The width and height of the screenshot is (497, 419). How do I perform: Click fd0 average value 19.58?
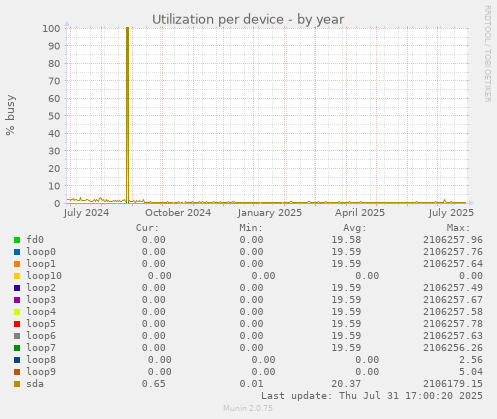click(x=346, y=240)
